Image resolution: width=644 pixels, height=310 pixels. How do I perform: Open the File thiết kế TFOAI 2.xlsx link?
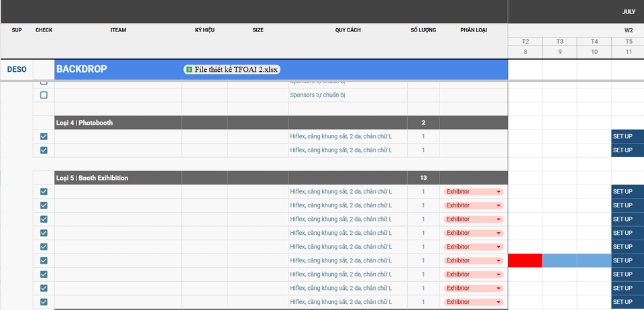(236, 69)
